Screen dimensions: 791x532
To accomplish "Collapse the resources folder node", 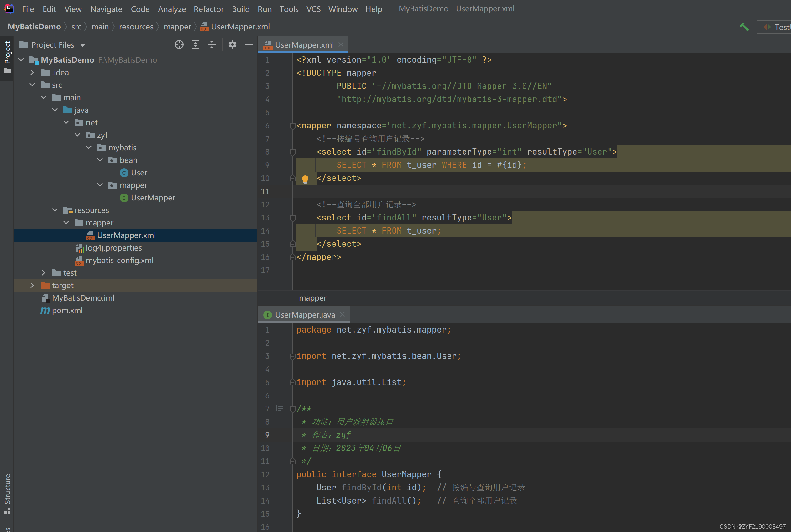I will click(x=55, y=210).
